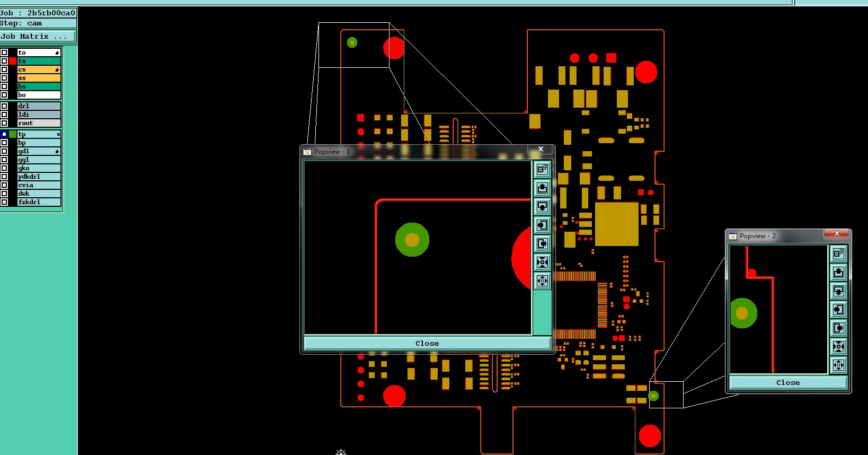Toggle the checkbox for layer fzkdrl

pos(4,202)
